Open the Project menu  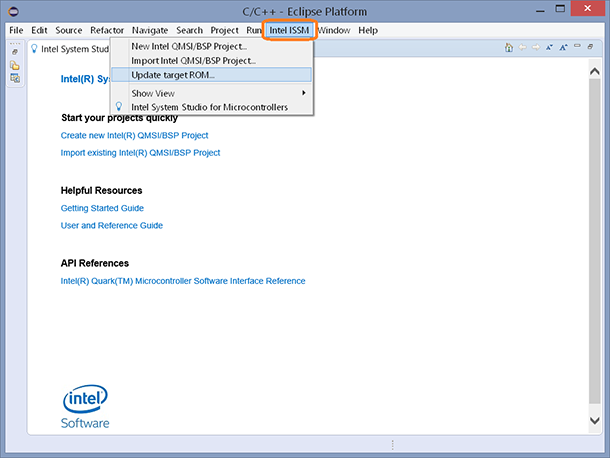tap(224, 30)
